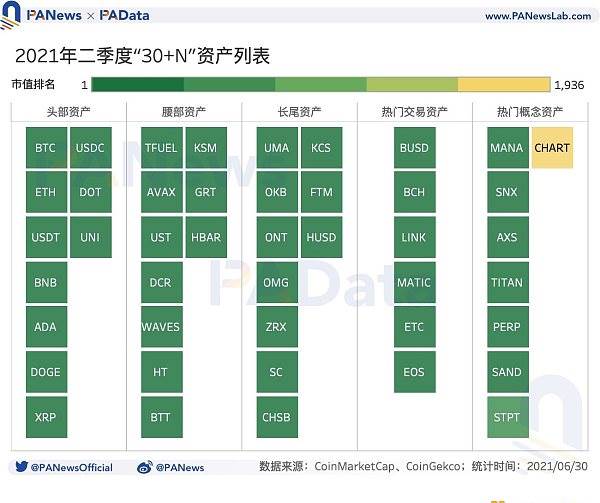Select the DCR tile

tap(162, 282)
